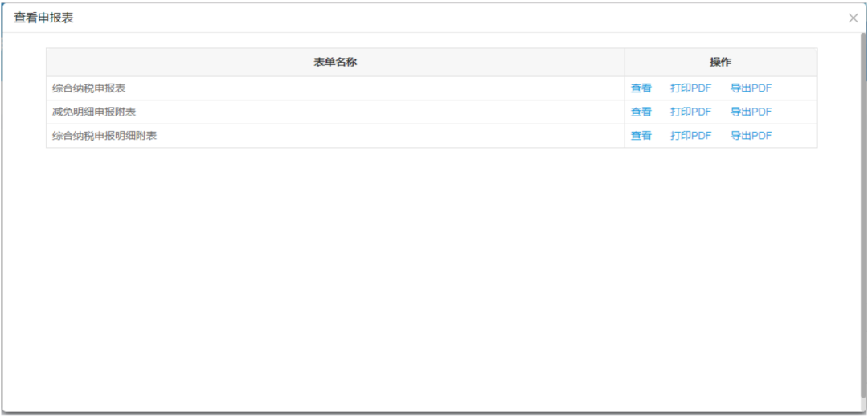Viewport: 868px width, 416px height.
Task: Select the 综合纳税申报明细附表 row name
Action: pos(104,136)
